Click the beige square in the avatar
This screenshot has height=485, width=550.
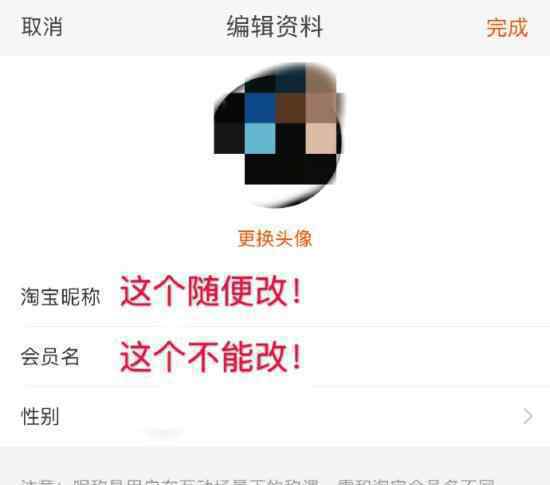321,138
